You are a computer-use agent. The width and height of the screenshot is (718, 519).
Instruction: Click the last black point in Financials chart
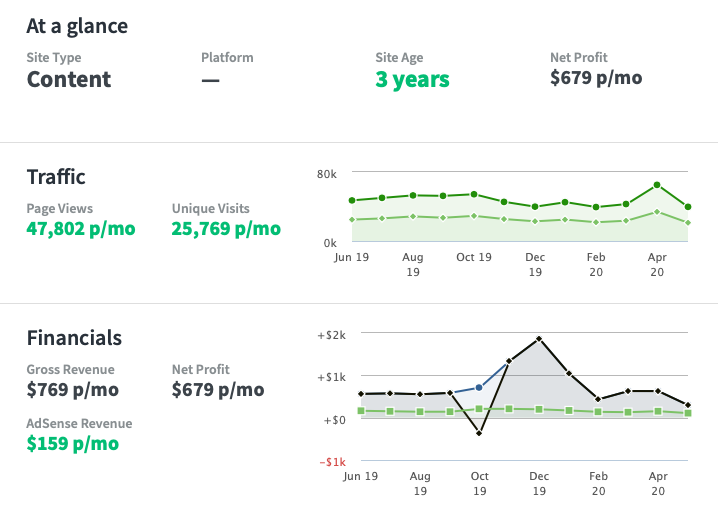(688, 405)
